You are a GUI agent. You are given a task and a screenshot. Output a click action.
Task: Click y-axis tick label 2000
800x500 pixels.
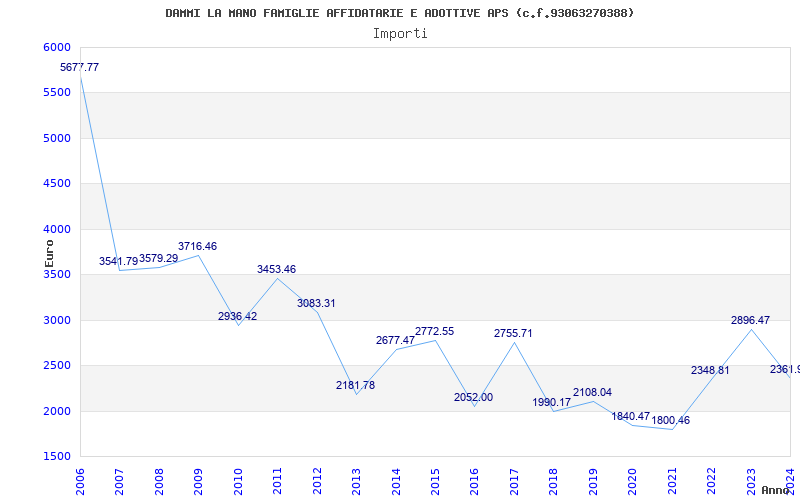click(57, 411)
